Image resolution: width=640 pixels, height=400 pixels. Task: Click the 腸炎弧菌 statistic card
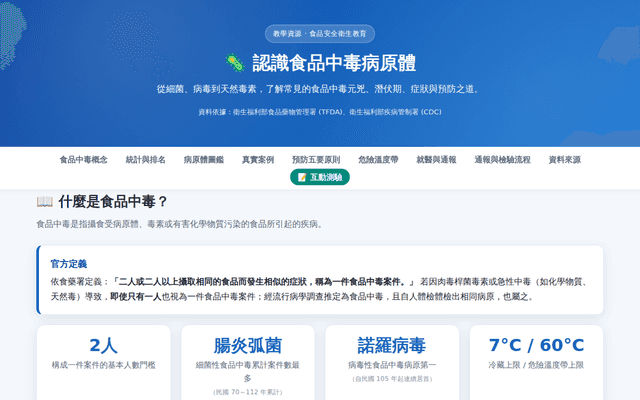tap(248, 362)
